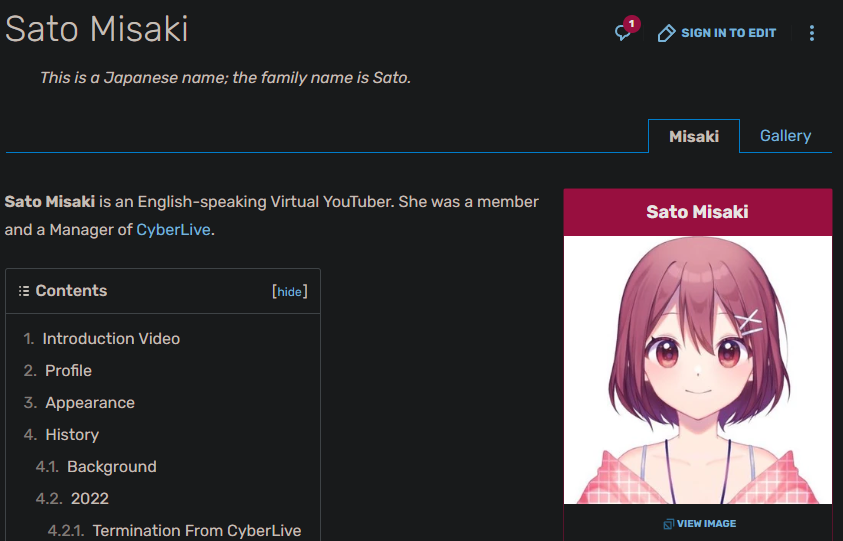
Task: Click the Sato Misaki page title
Action: point(97,29)
